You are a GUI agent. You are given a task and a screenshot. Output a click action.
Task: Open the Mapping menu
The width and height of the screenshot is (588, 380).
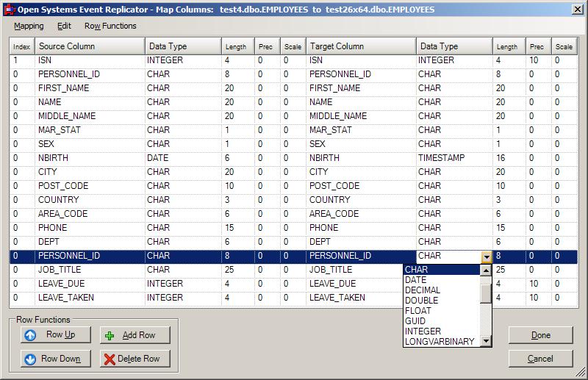[x=29, y=26]
